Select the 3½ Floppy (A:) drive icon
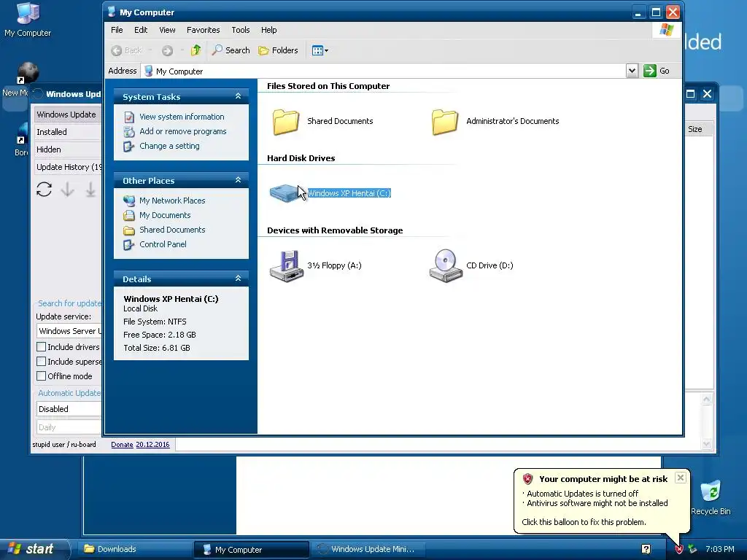 coord(286,265)
